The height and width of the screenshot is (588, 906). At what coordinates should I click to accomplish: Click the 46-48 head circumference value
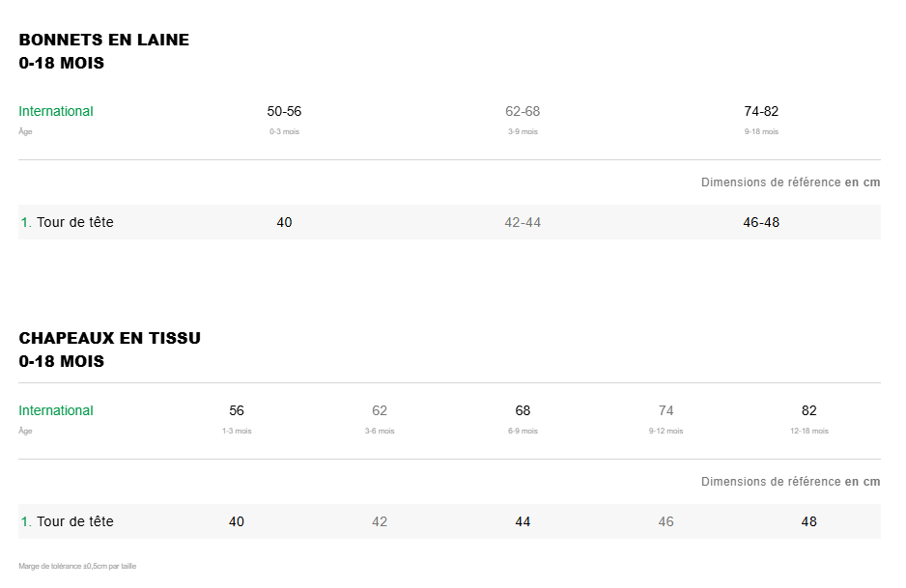761,222
